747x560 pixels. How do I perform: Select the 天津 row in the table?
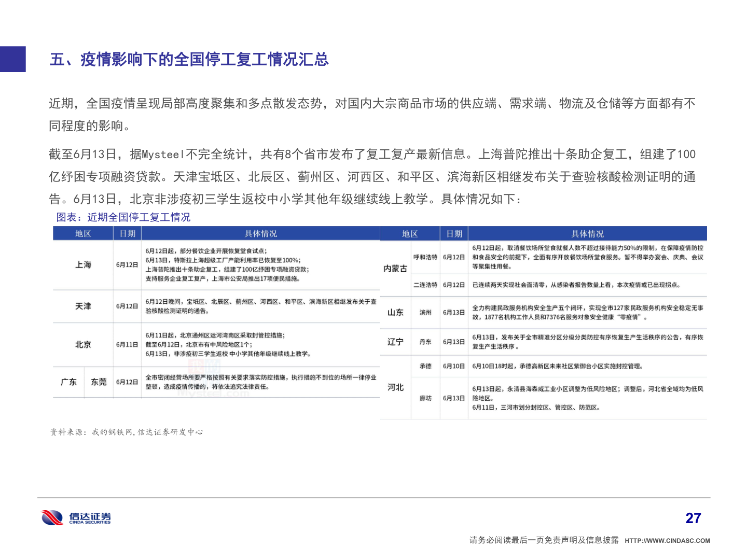coord(82,307)
